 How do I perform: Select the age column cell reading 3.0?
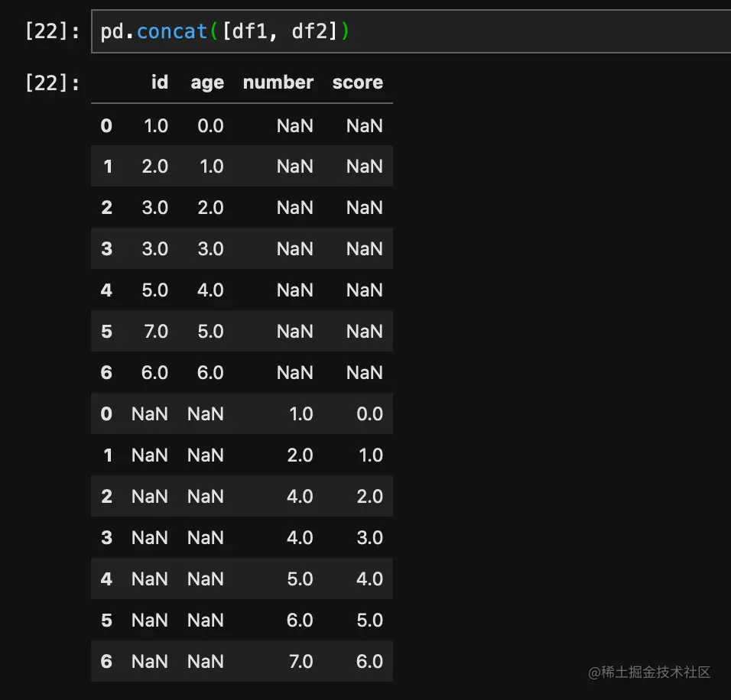coord(210,248)
